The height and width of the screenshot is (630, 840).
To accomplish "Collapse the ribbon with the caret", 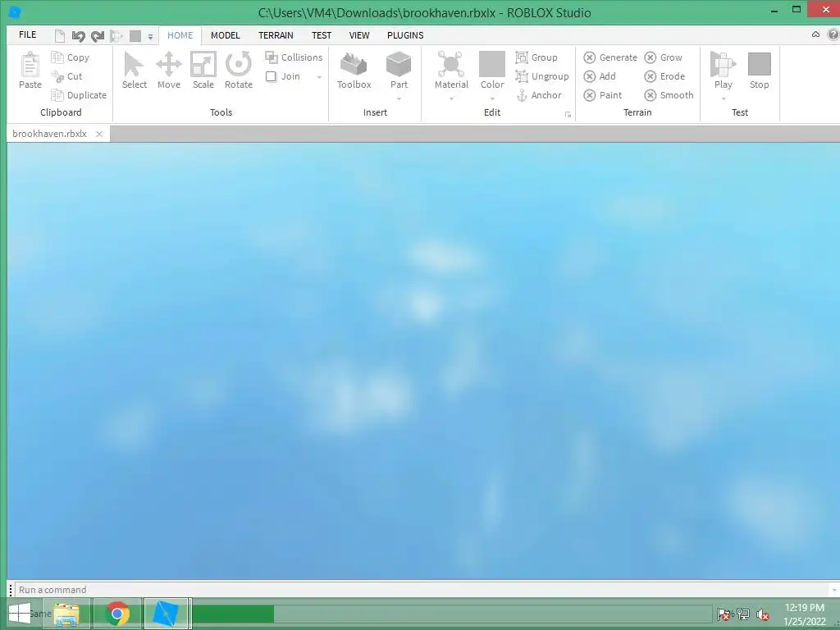I will [815, 34].
